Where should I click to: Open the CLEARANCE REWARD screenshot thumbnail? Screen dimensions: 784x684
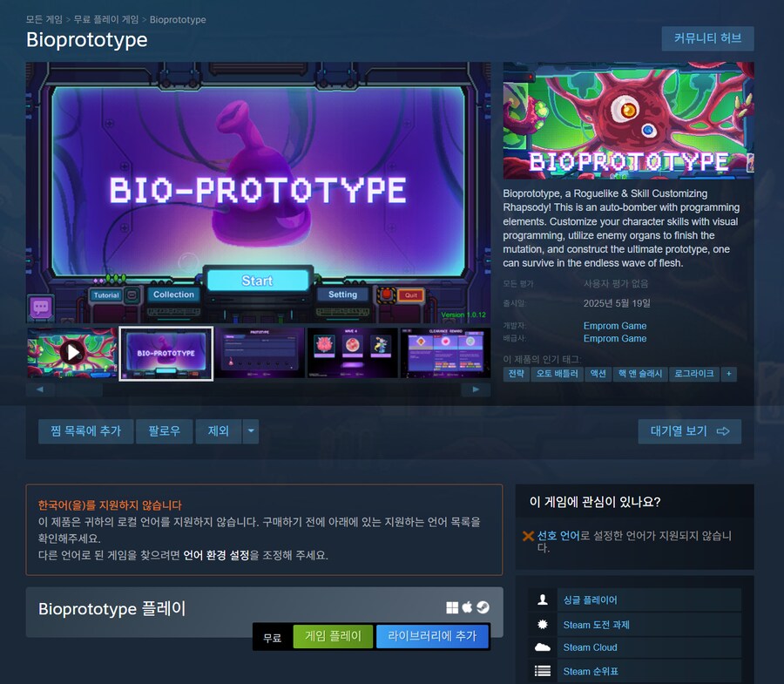(445, 353)
